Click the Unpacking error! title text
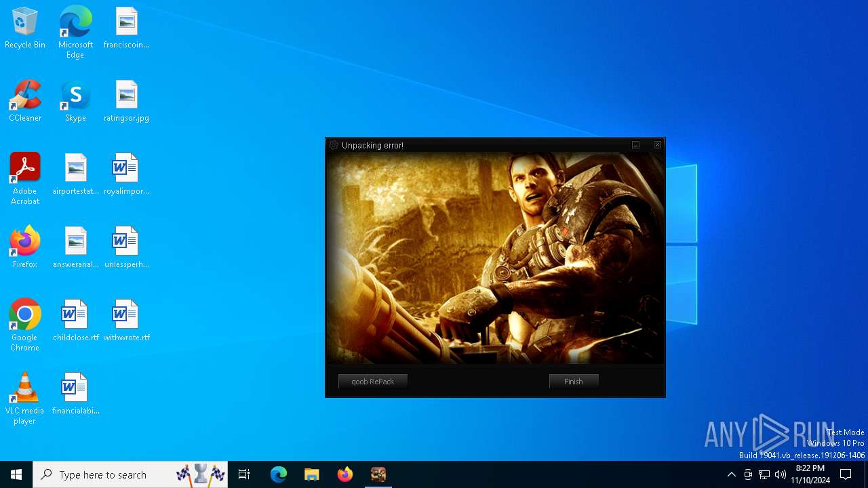Viewport: 868px width, 488px height. coord(372,145)
